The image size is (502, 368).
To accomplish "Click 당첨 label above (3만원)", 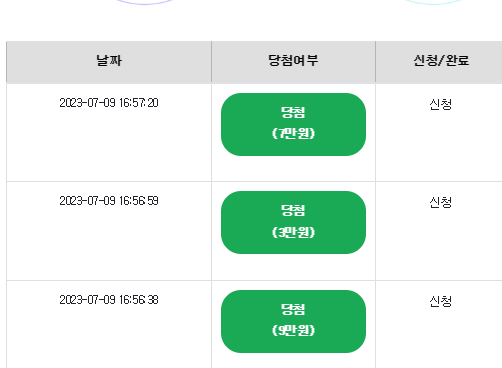I will pyautogui.click(x=293, y=210).
